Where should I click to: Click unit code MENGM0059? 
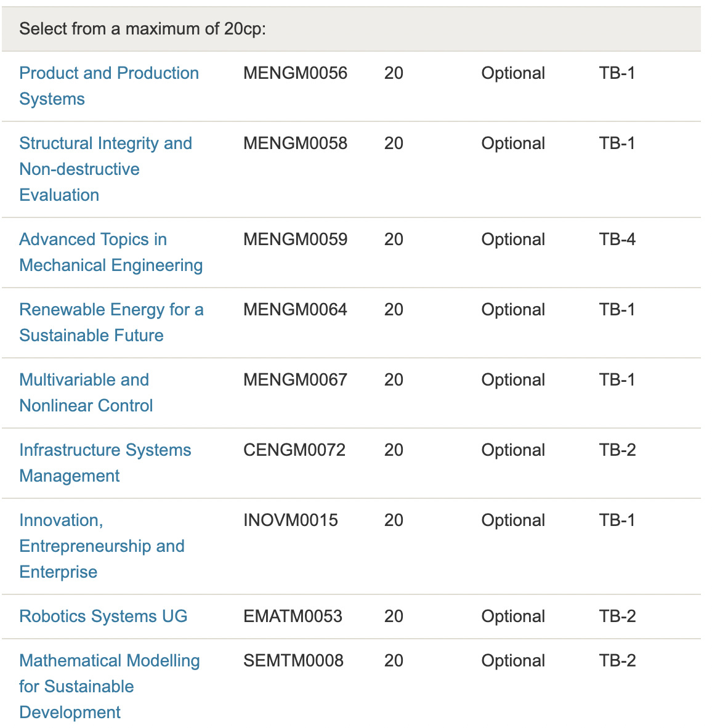[x=295, y=239]
